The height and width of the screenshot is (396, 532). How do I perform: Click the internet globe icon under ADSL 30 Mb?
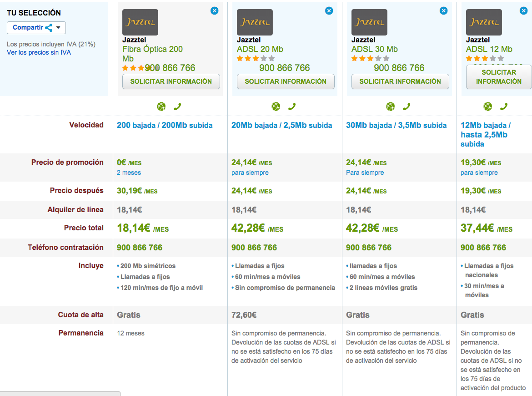point(391,107)
